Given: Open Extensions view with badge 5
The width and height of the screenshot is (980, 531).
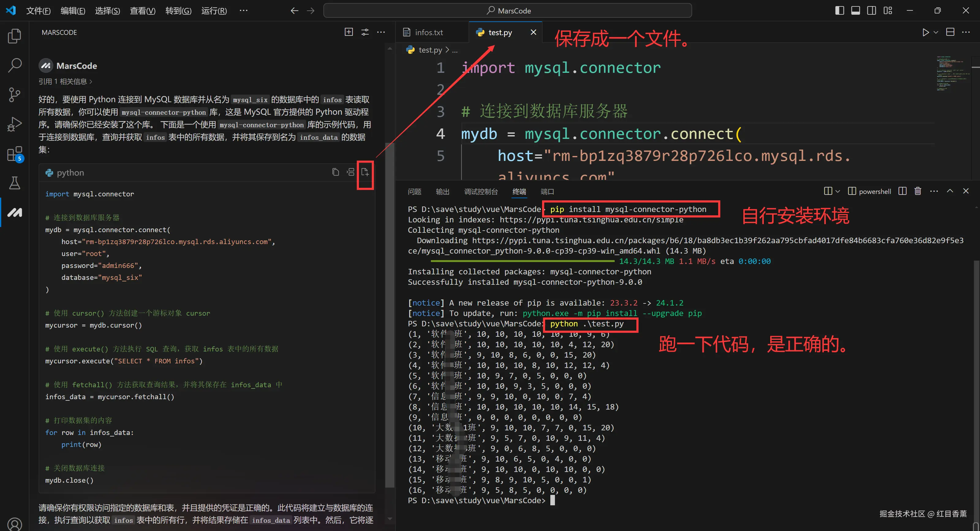Looking at the screenshot, I should click(14, 154).
